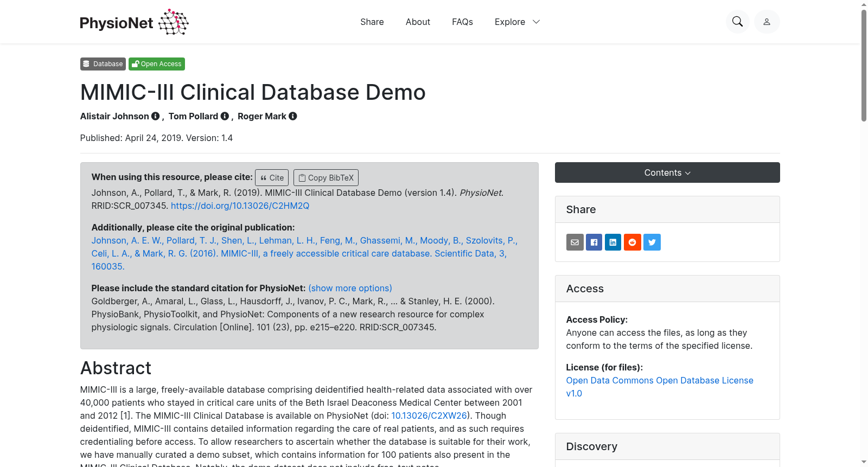This screenshot has width=868, height=467.
Task: Click the Access panel heading
Action: (x=585, y=289)
